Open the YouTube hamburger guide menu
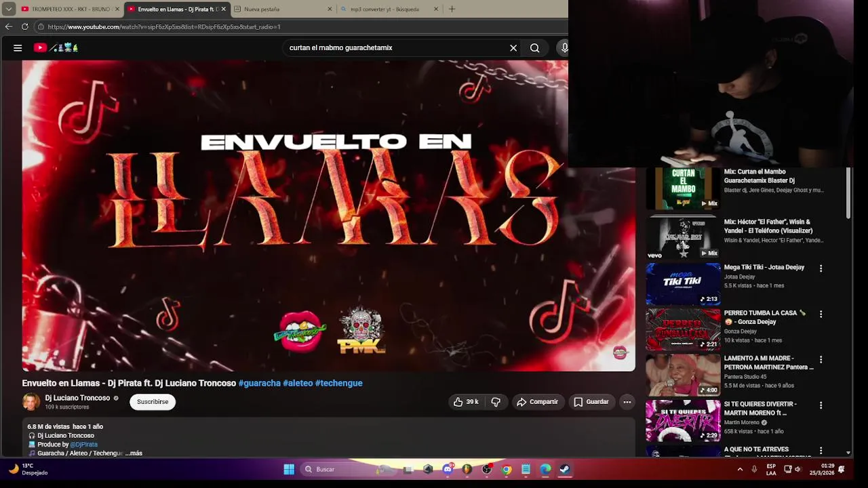The width and height of the screenshot is (868, 488). click(x=18, y=48)
